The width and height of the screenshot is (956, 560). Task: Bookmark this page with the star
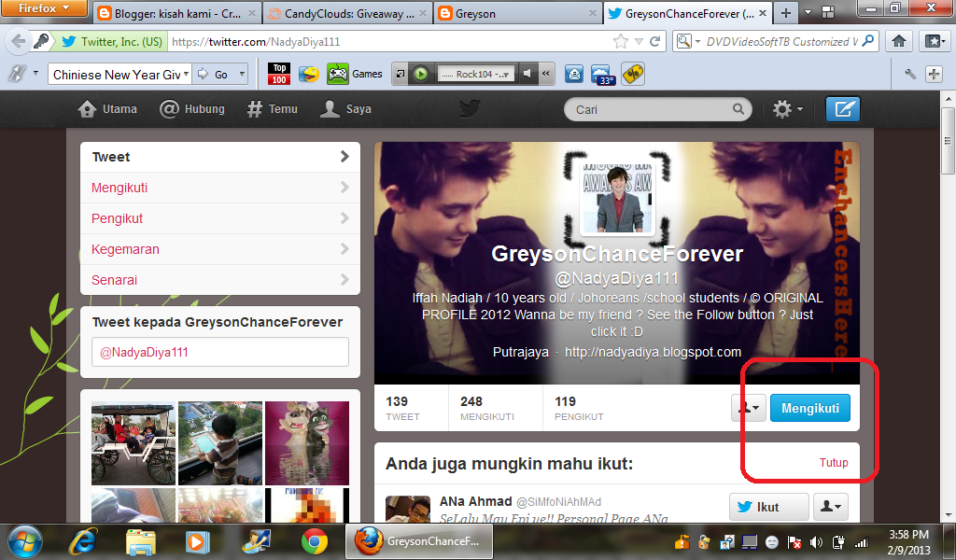621,41
